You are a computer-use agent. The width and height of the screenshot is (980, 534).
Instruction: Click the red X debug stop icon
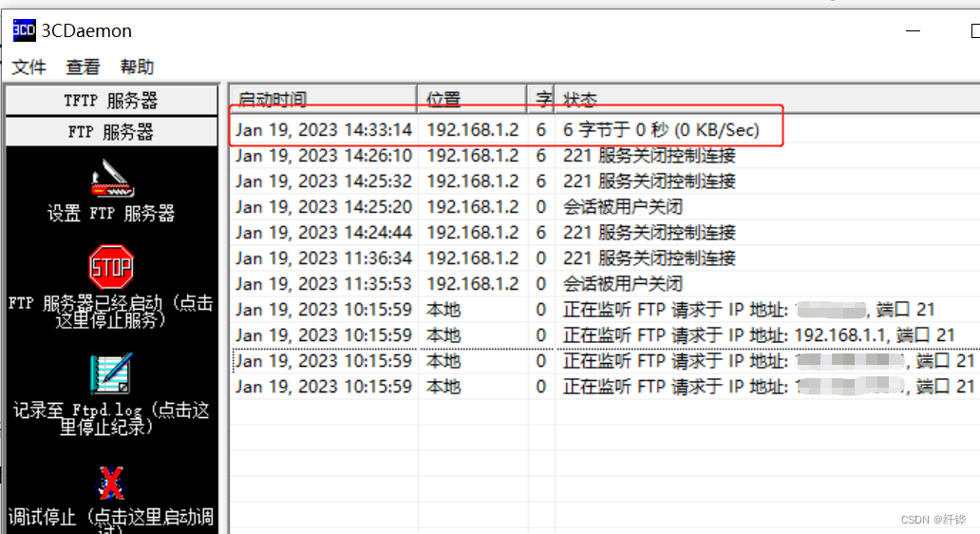pyautogui.click(x=111, y=482)
